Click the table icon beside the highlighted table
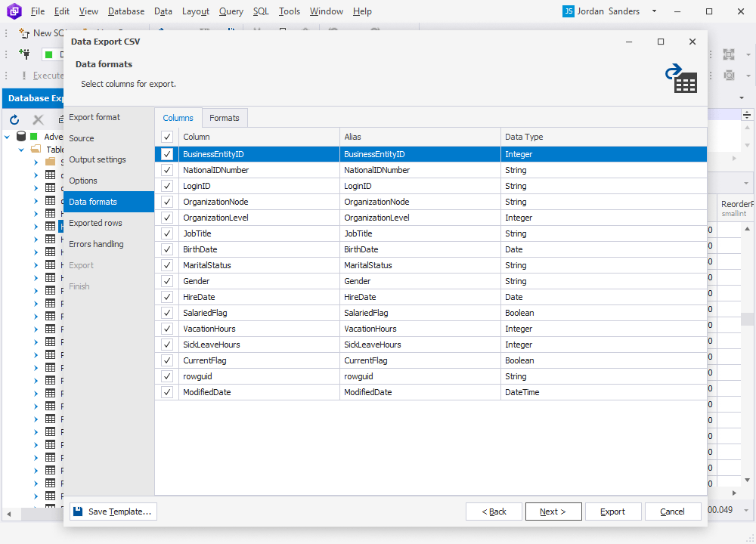756x544 pixels. click(50, 225)
